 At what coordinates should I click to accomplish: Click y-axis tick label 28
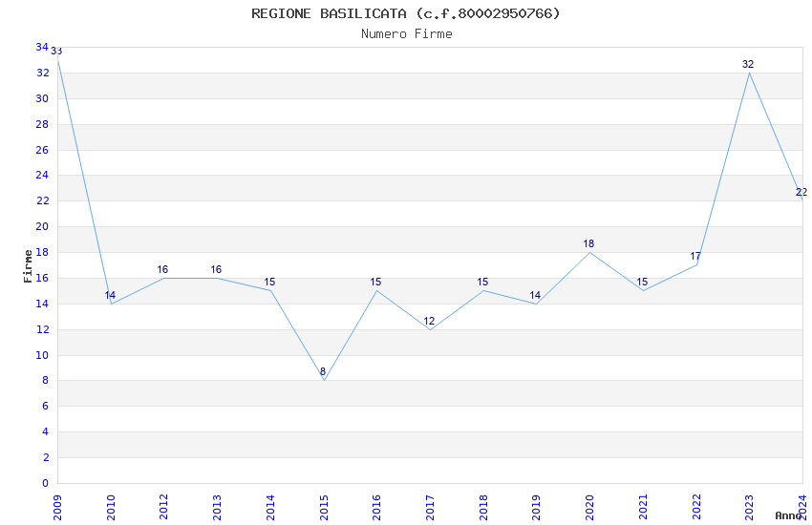tap(42, 124)
